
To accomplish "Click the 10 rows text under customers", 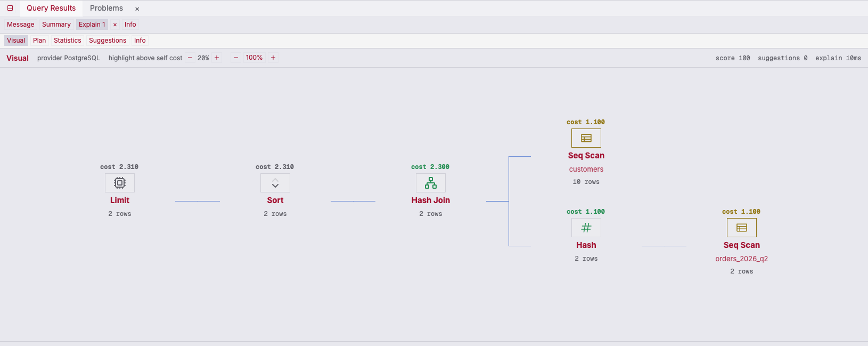I will point(586,182).
